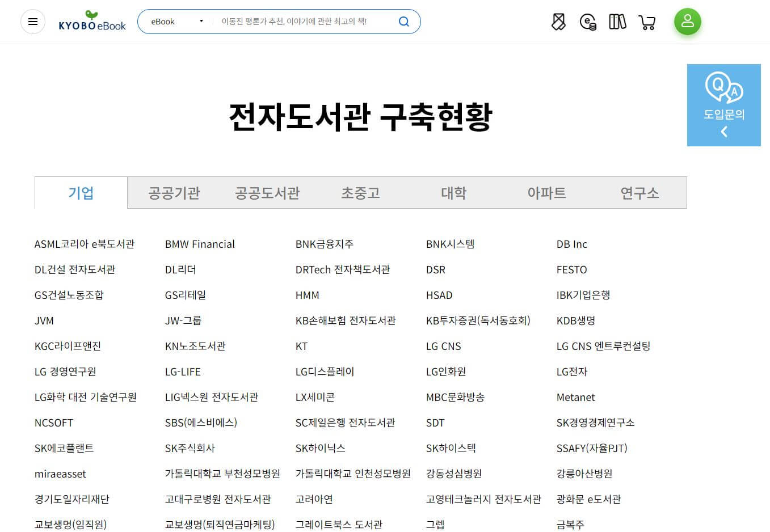The height and width of the screenshot is (532, 770).
Task: Open the eBook category dropdown
Action: coord(175,20)
